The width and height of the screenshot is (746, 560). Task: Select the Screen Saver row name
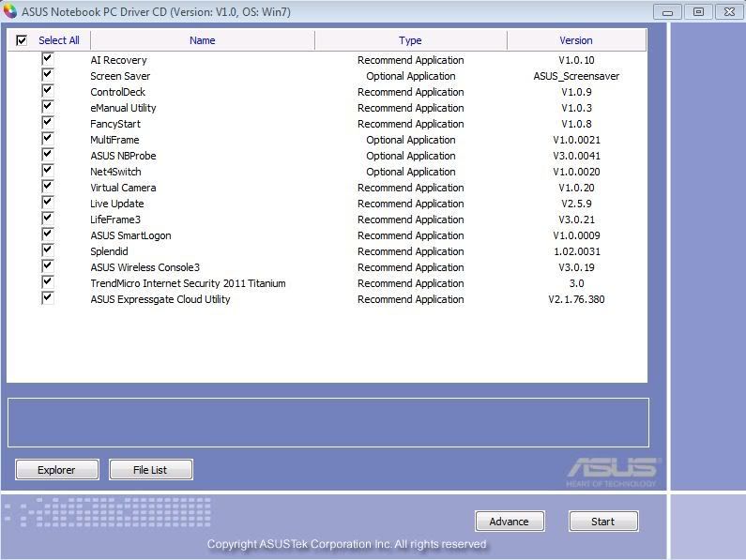click(120, 76)
